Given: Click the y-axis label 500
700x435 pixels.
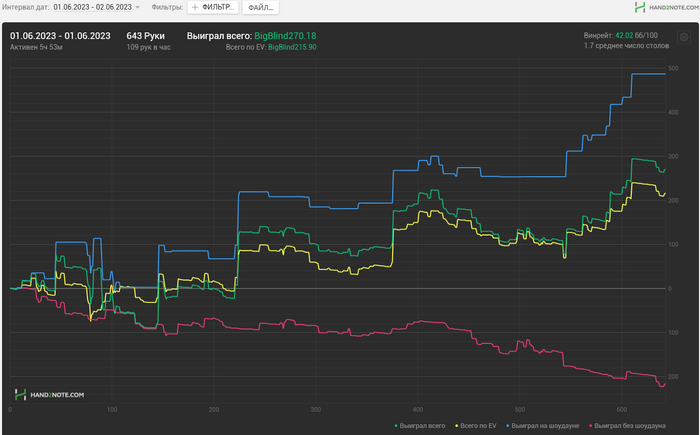Looking at the screenshot, I should point(673,68).
